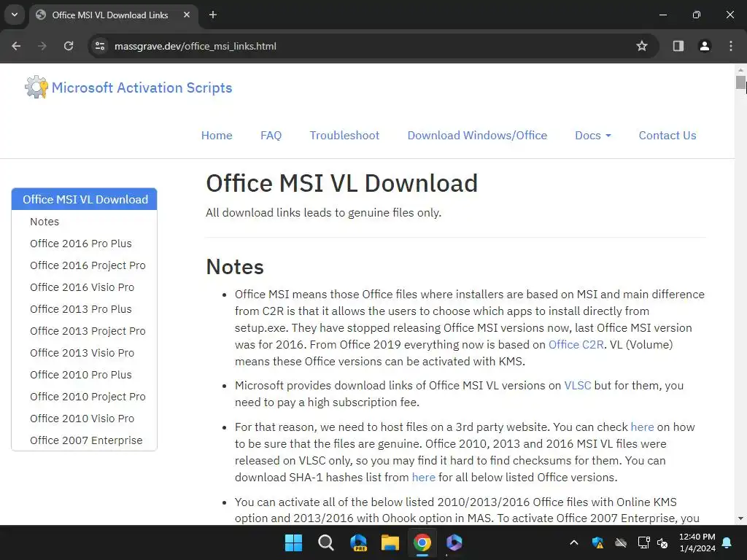Click 'here' link about genuine files check
The height and width of the screenshot is (560, 747).
[x=642, y=427]
